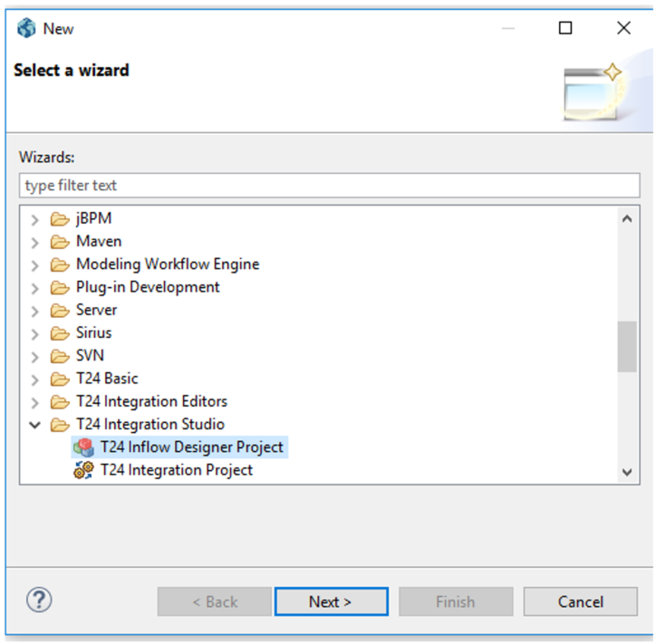This screenshot has width=656, height=644.
Task: Expand the Server wizard category
Action: (35, 310)
